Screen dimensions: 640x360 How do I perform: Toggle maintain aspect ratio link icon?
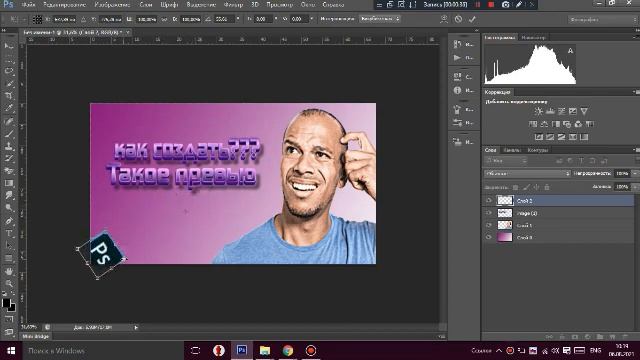tap(164, 19)
